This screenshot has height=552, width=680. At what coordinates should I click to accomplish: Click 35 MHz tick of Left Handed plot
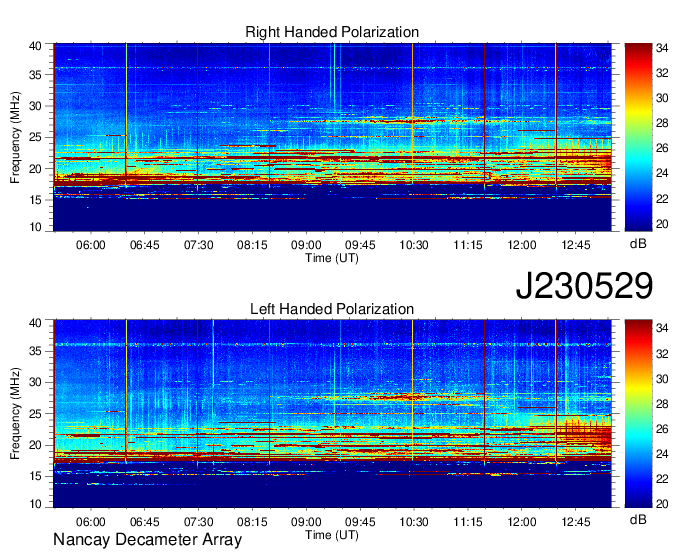click(x=35, y=351)
